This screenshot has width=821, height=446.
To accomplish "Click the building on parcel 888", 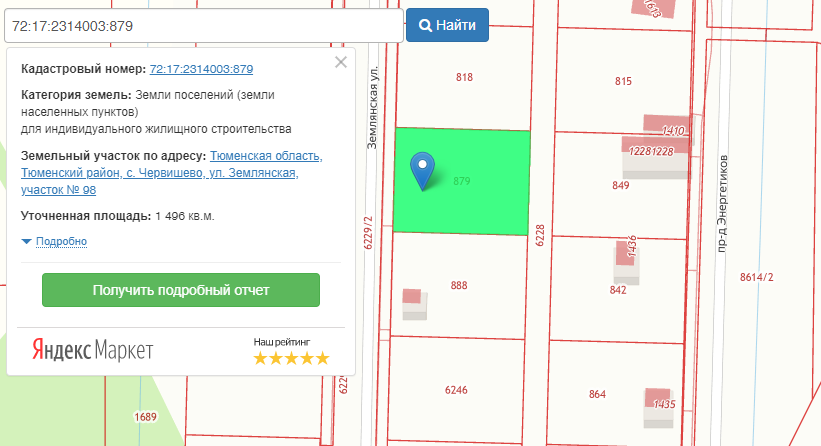I will [x=414, y=304].
